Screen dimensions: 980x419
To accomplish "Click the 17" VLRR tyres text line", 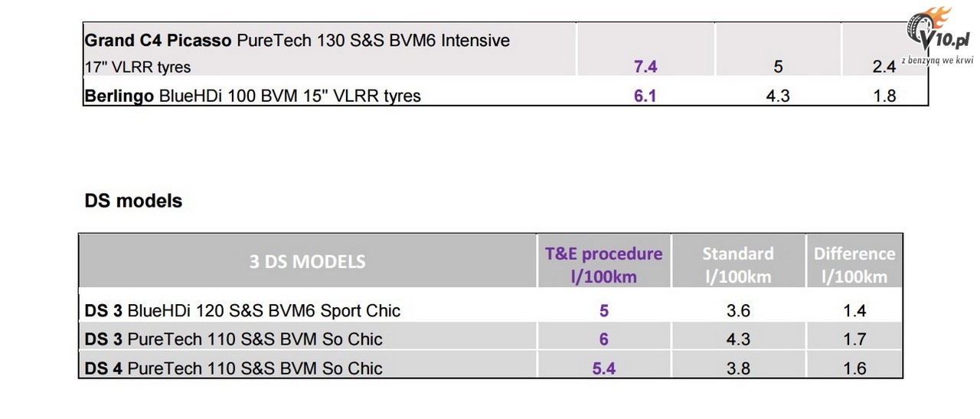I will coord(137,67).
